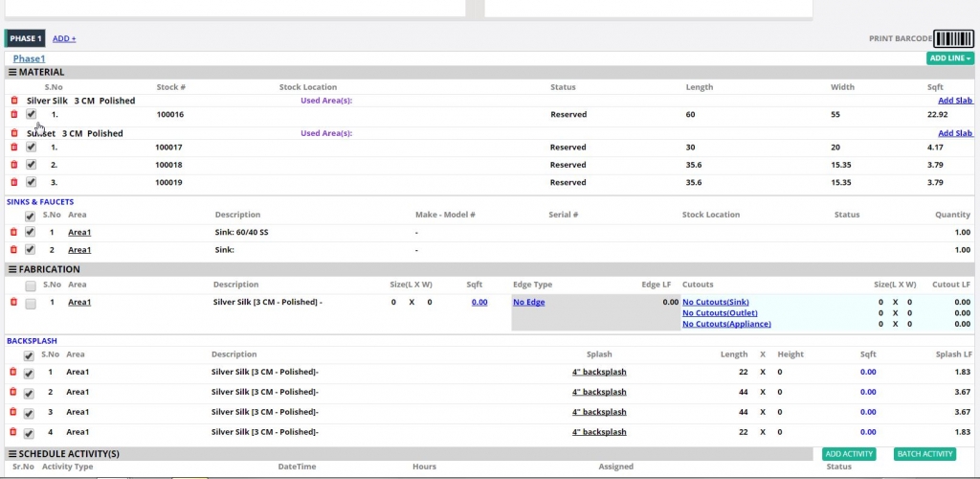Screen dimensions: 980x479
Task: Uncheck slab checkbox for stock 100017
Action: coord(31,147)
